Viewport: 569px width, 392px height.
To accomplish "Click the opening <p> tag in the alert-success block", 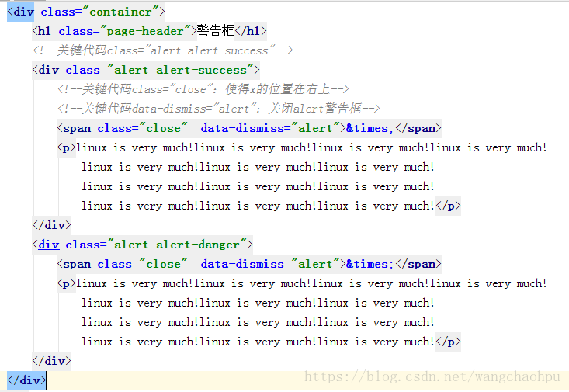I will click(66, 147).
